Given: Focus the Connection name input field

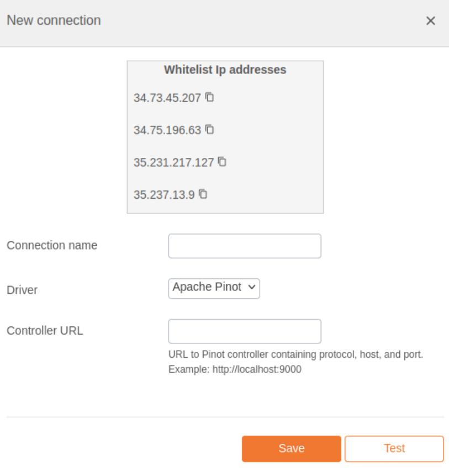Looking at the screenshot, I should point(245,246).
